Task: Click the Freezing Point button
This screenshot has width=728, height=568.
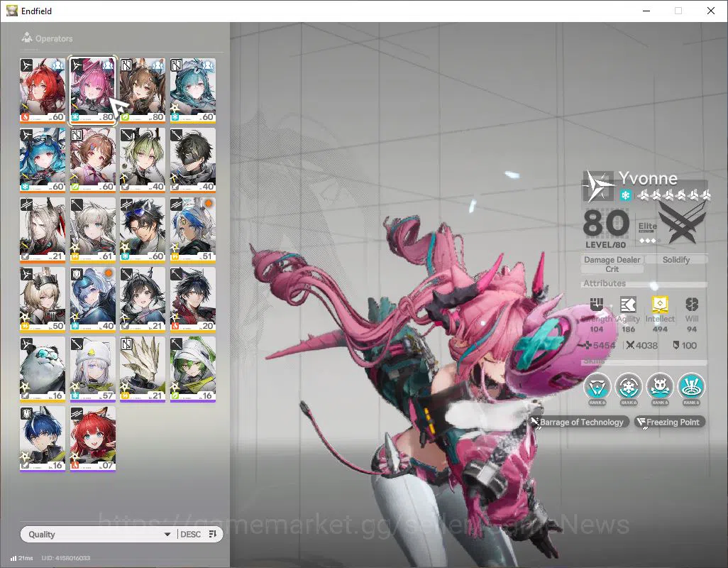Action: (670, 422)
